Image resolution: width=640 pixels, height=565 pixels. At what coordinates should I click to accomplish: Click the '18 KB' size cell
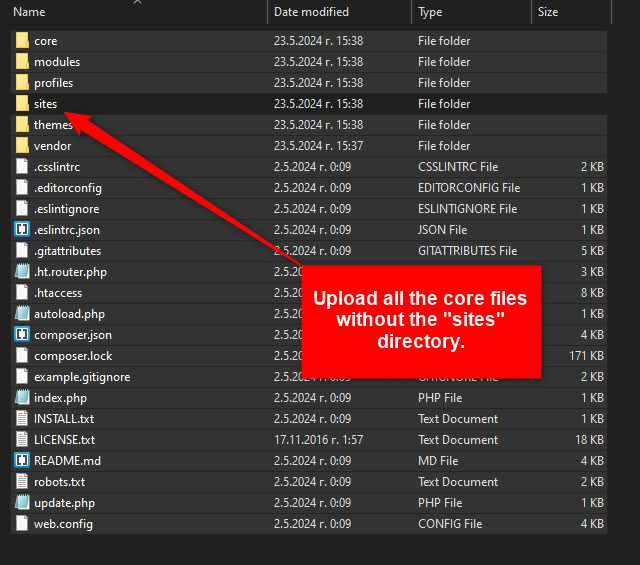589,440
